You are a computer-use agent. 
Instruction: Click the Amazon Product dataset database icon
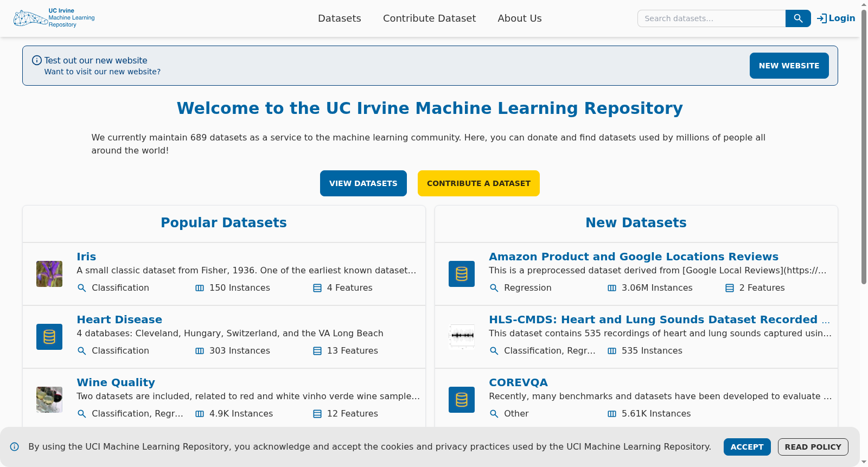(x=462, y=274)
